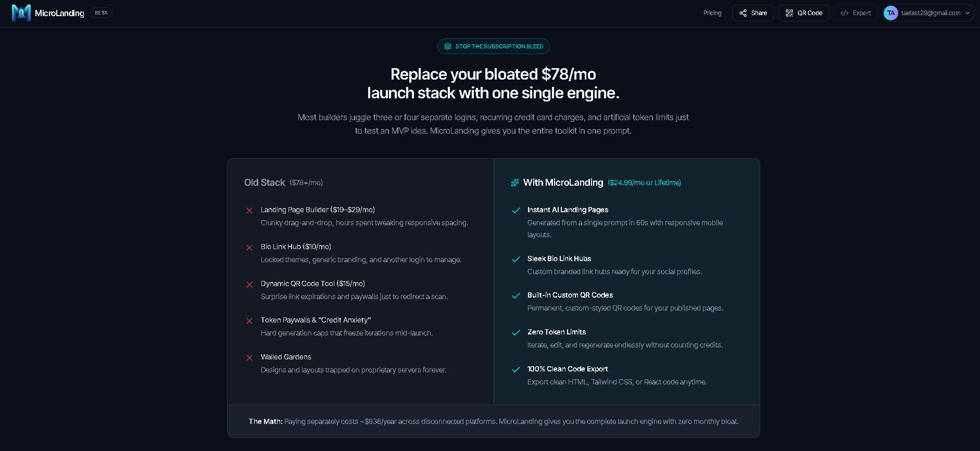The width and height of the screenshot is (980, 451).
Task: Click 'The Math:' label at bottom
Action: tap(266, 421)
